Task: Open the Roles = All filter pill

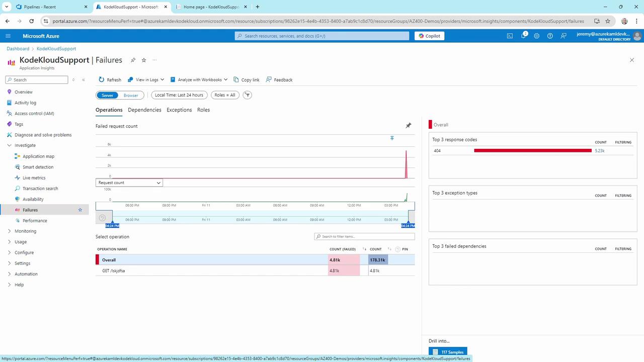Action: [x=225, y=95]
